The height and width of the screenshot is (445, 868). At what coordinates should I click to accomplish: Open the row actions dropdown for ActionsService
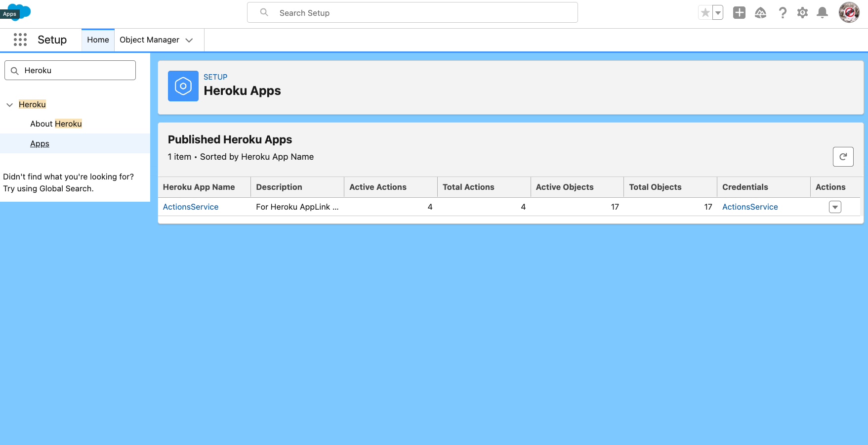835,207
